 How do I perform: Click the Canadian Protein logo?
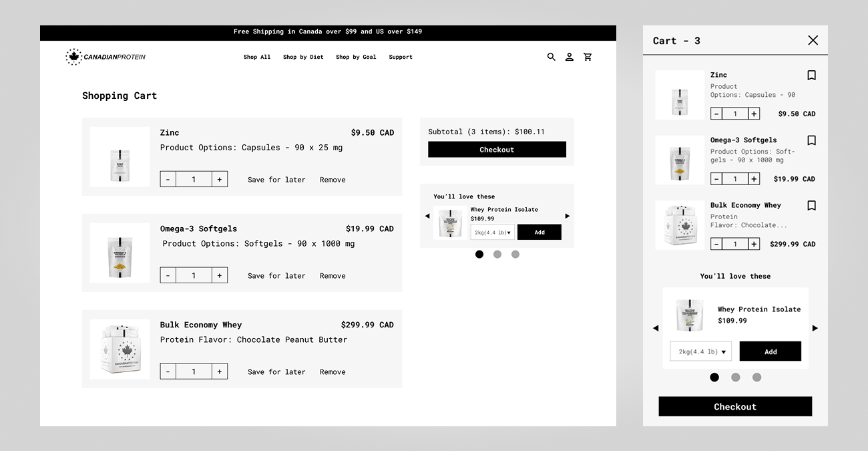pos(105,57)
